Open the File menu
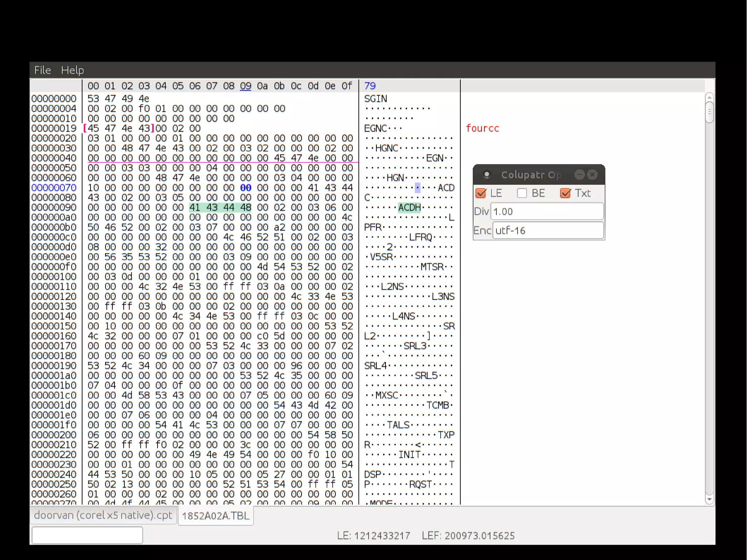This screenshot has width=747, height=560. (42, 70)
